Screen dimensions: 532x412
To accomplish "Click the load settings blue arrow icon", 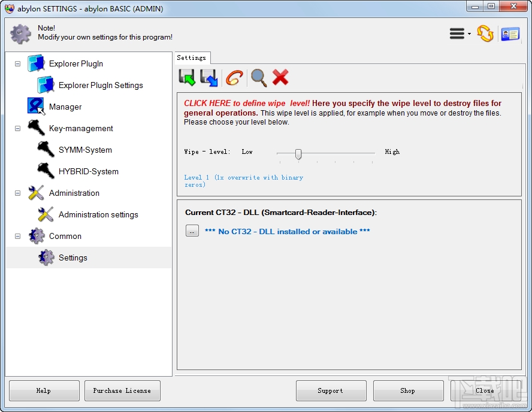I will click(208, 78).
